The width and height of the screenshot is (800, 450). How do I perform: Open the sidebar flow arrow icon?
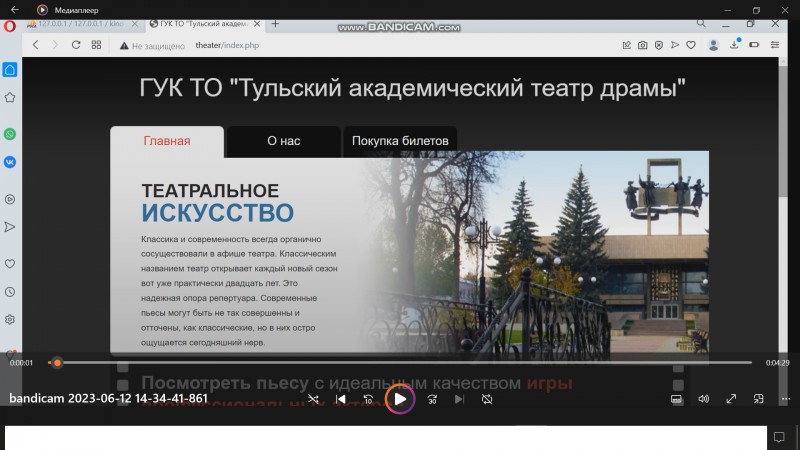click(10, 227)
